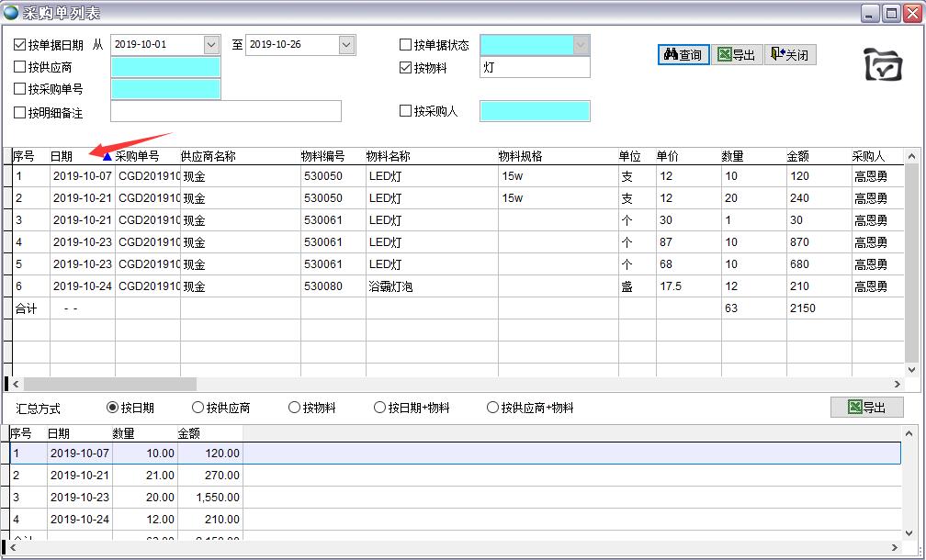Open the end date 2019-10-26 dropdown
926x560 pixels.
click(x=346, y=45)
